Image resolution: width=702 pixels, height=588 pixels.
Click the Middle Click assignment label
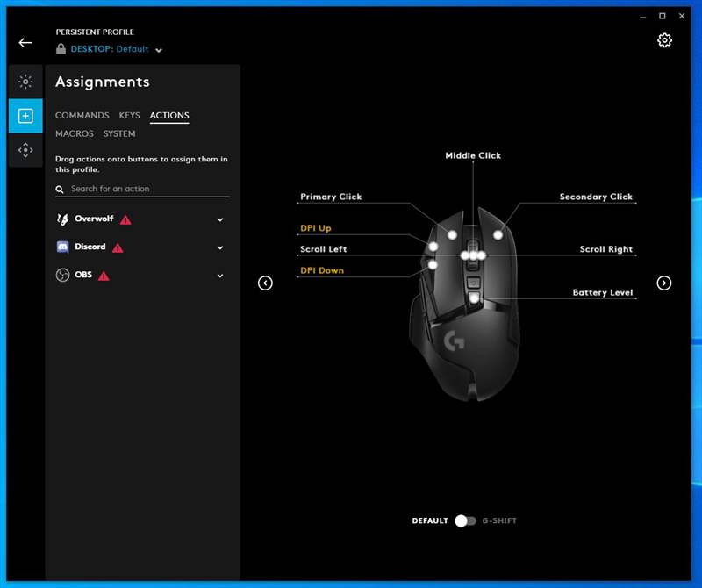tap(473, 155)
